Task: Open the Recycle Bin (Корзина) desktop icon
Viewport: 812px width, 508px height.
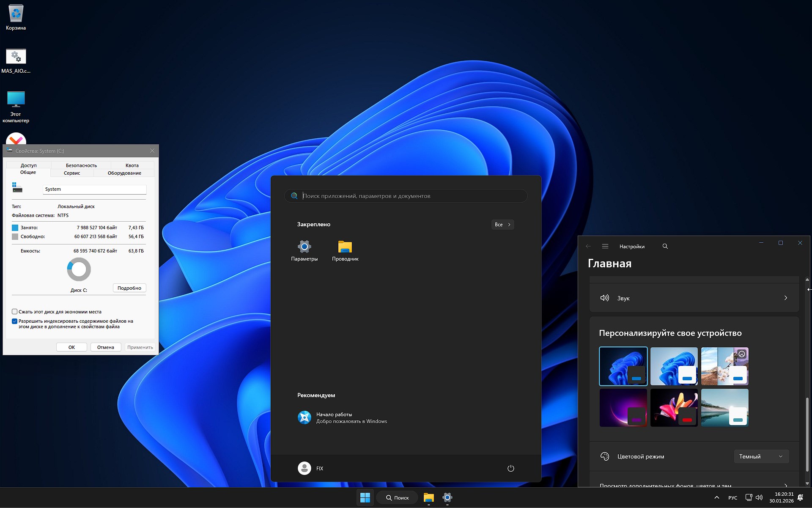Action: pos(16,14)
